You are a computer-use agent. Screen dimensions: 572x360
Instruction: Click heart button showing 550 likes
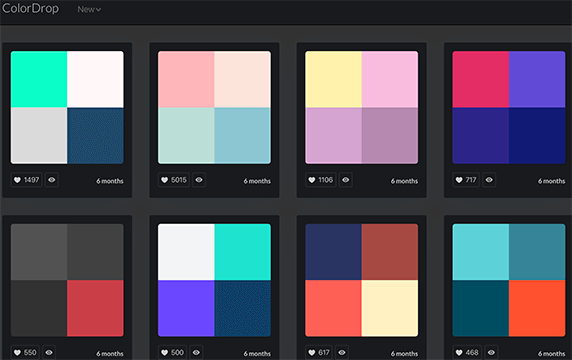point(25,352)
